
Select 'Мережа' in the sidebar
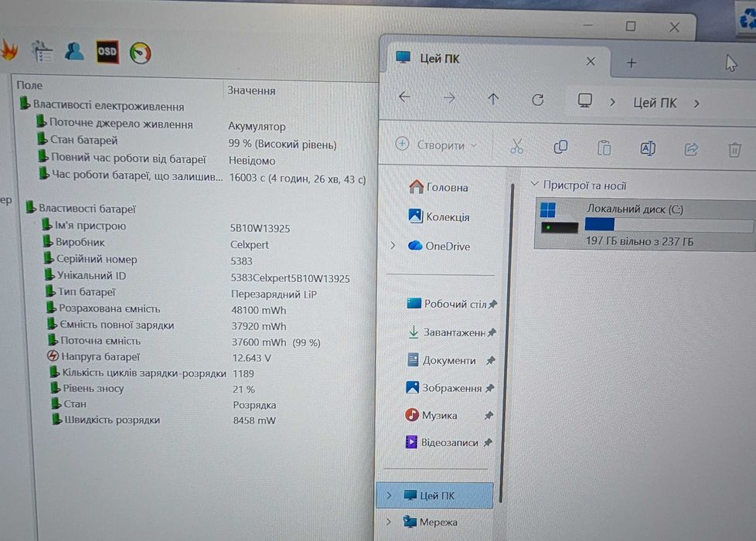coord(430,522)
